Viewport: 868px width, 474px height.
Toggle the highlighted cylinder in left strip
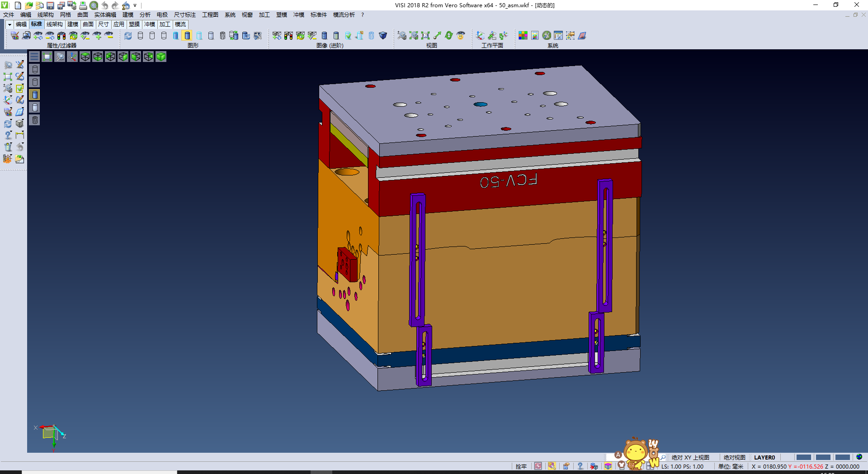35,95
